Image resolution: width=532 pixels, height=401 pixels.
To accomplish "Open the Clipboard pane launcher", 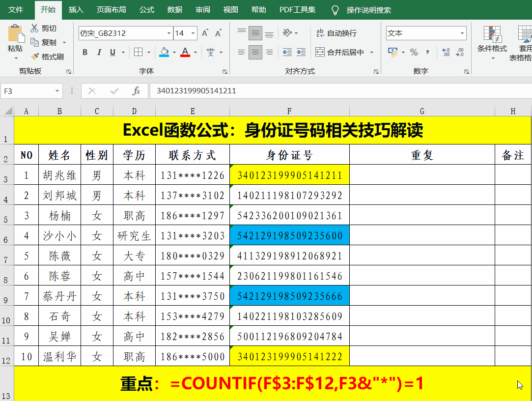I will [x=69, y=72].
